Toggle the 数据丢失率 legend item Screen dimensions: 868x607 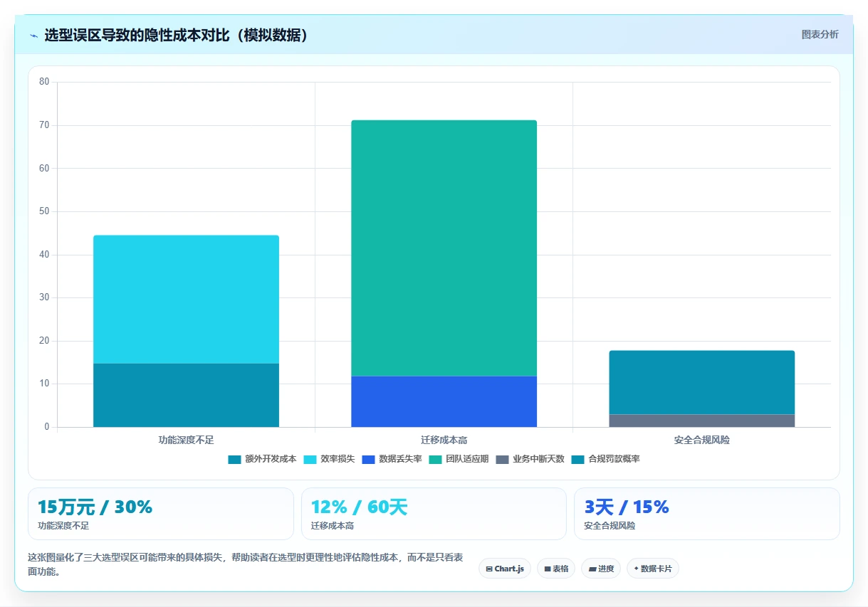pyautogui.click(x=392, y=459)
